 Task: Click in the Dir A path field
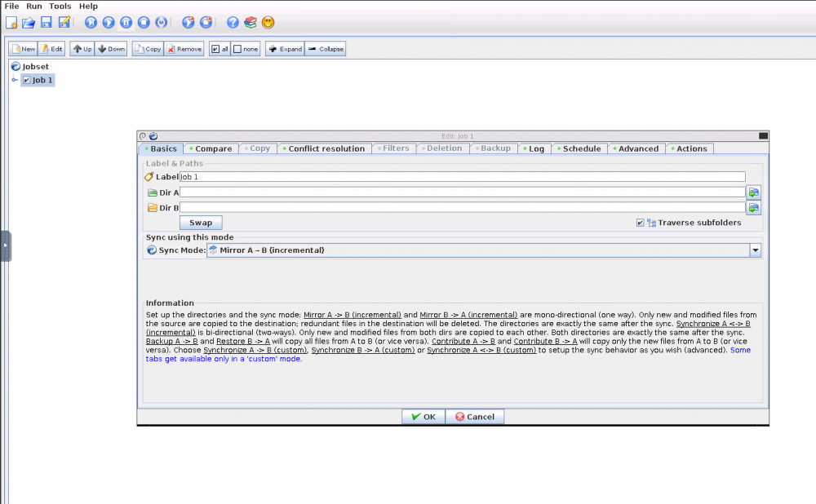(462, 192)
